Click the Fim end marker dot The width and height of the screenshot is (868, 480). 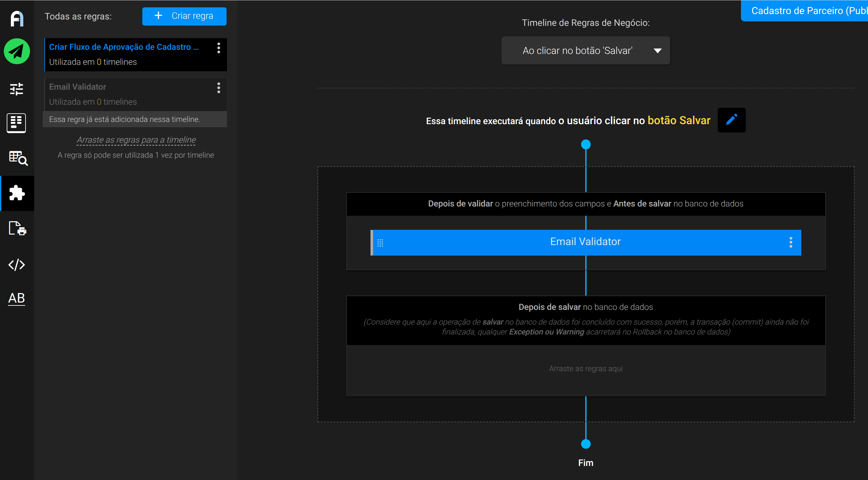[586, 444]
